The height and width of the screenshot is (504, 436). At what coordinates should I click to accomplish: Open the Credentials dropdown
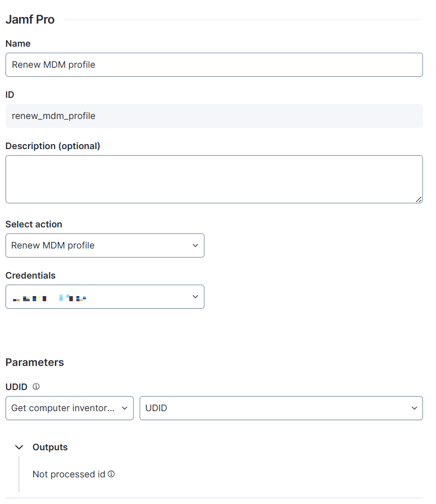[x=104, y=297]
